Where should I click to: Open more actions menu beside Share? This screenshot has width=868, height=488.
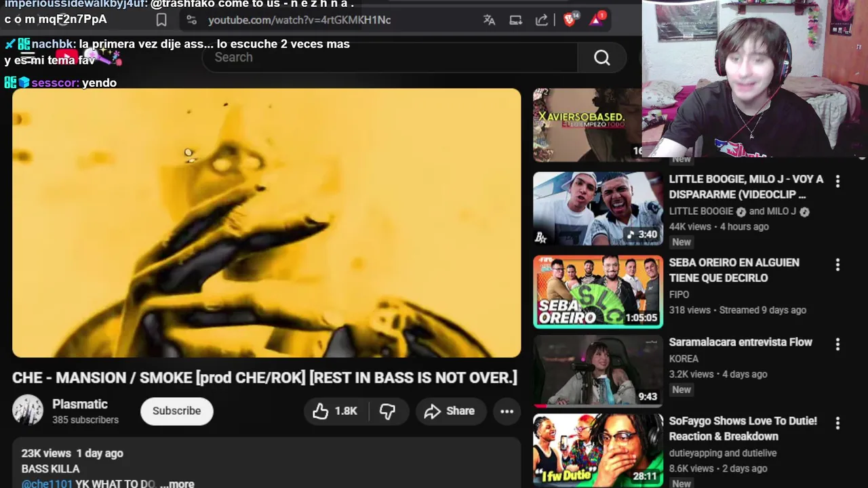(x=507, y=411)
